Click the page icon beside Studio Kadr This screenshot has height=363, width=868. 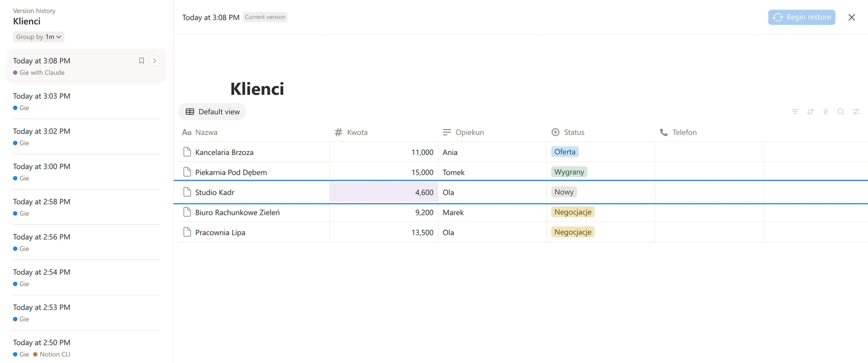[187, 192]
